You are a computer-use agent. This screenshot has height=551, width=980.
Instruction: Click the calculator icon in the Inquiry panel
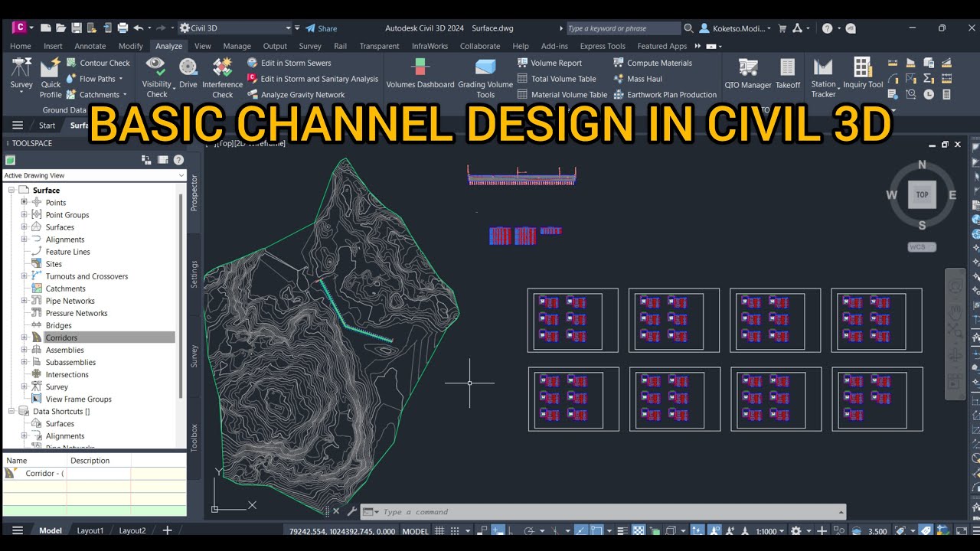pyautogui.click(x=946, y=94)
